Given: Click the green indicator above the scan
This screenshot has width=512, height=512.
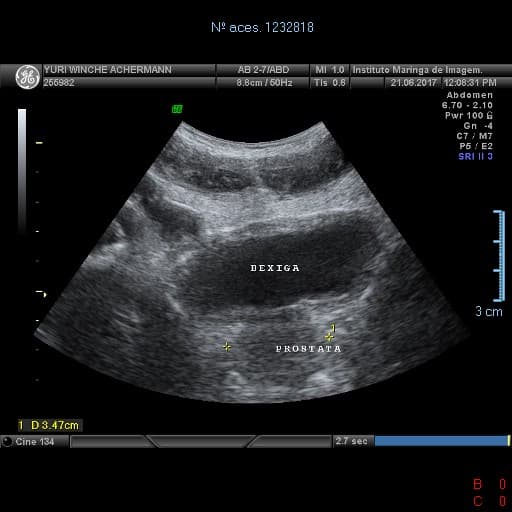Looking at the screenshot, I should (x=177, y=109).
